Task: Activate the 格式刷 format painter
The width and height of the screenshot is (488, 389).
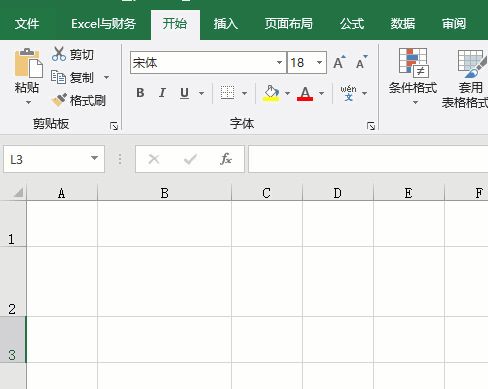Action: coord(79,100)
